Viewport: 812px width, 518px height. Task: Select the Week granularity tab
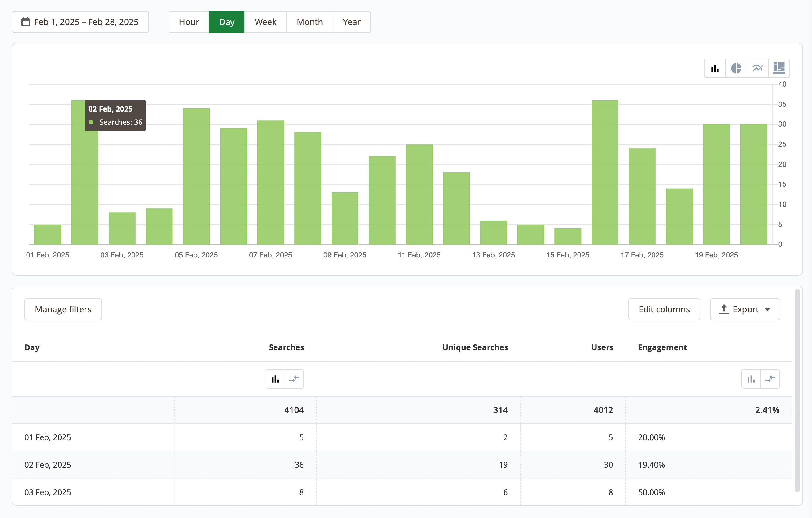(265, 22)
